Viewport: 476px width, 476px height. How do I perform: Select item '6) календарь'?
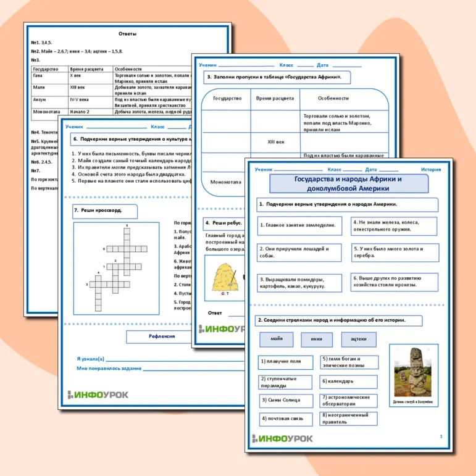coord(348,382)
